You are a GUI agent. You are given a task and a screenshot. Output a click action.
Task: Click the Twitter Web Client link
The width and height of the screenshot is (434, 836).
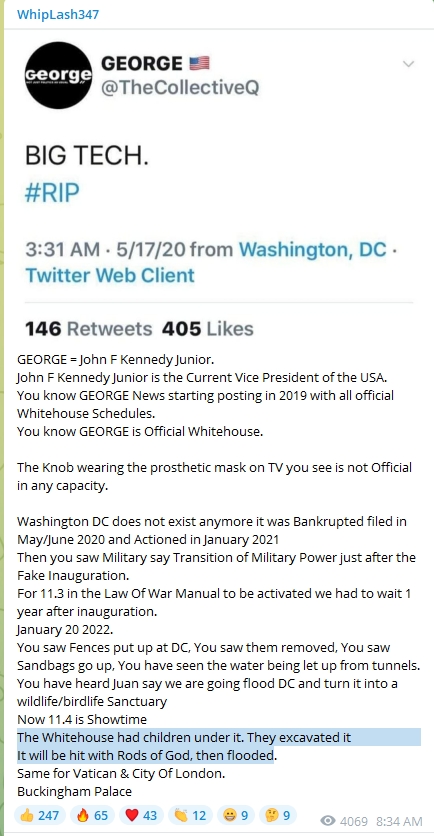(110, 275)
